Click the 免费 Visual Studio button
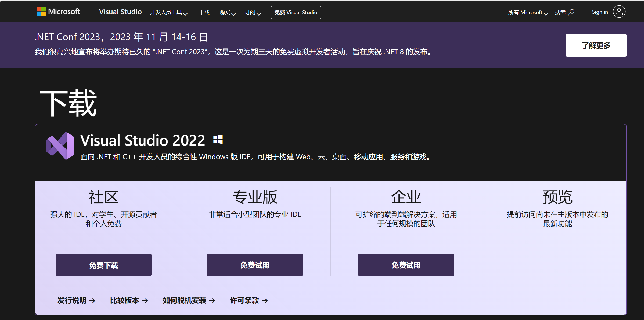Screen dimensions: 644x320 point(296,12)
